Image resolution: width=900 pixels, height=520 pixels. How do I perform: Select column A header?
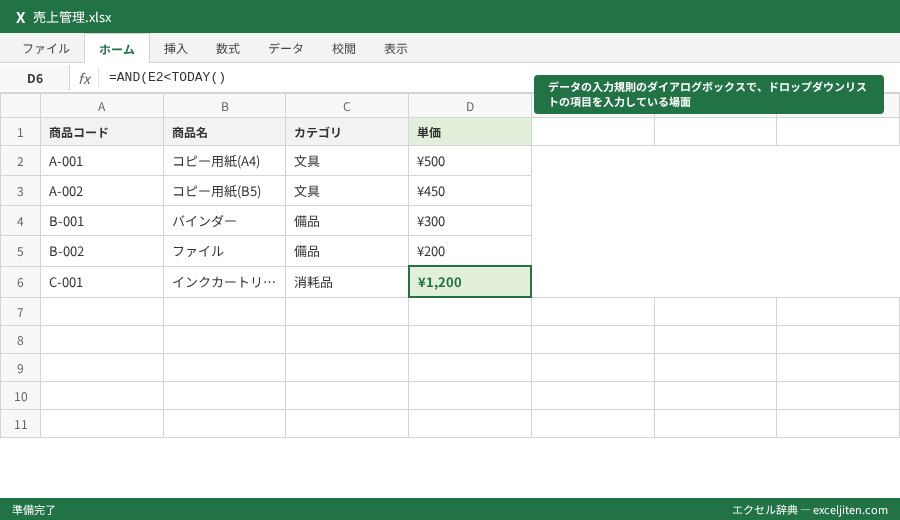[x=102, y=106]
